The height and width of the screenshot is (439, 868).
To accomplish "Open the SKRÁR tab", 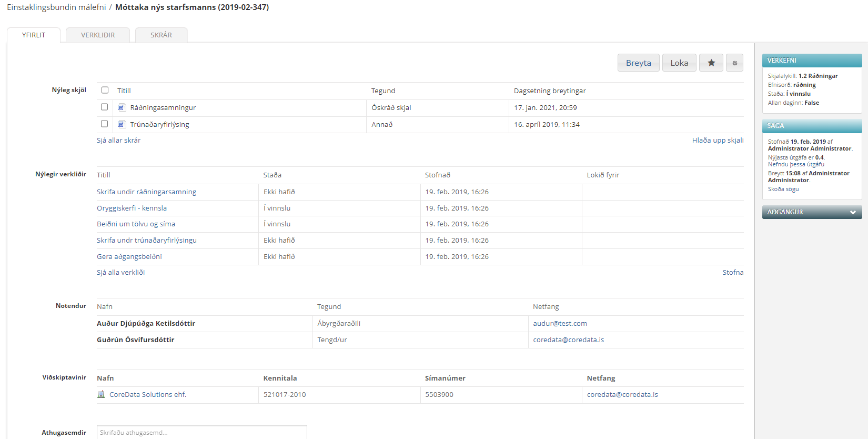I will pos(161,35).
